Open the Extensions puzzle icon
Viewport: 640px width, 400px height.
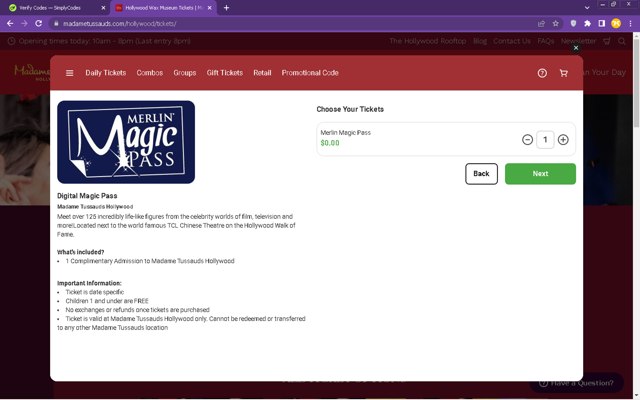tap(587, 24)
